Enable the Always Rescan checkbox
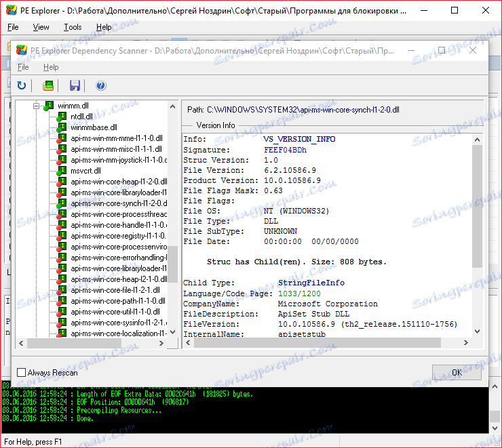This screenshot has height=448, width=502. click(22, 373)
